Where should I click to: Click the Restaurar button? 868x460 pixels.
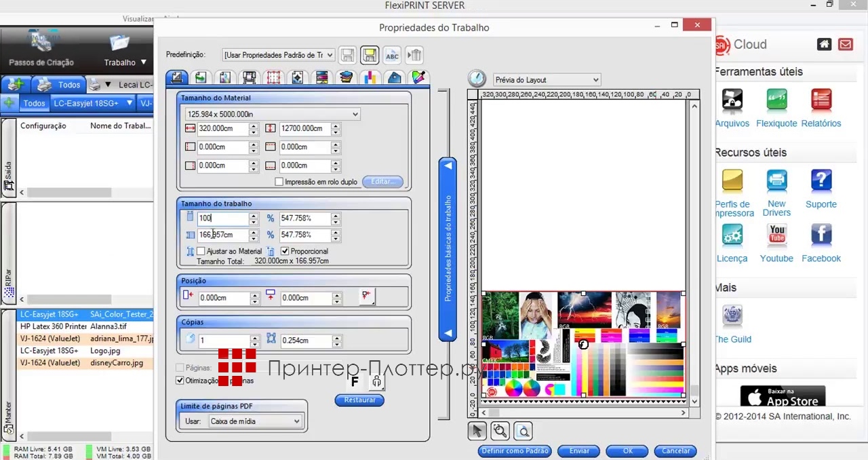[x=359, y=400]
